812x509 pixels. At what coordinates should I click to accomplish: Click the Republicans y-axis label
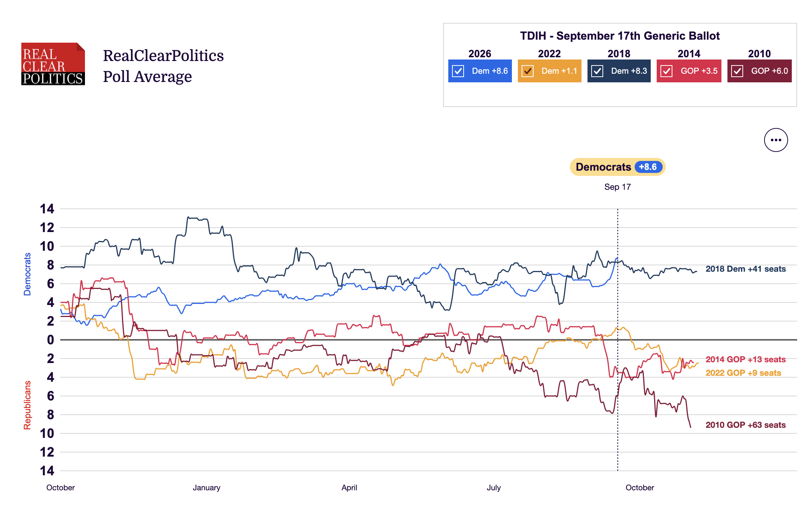27,405
